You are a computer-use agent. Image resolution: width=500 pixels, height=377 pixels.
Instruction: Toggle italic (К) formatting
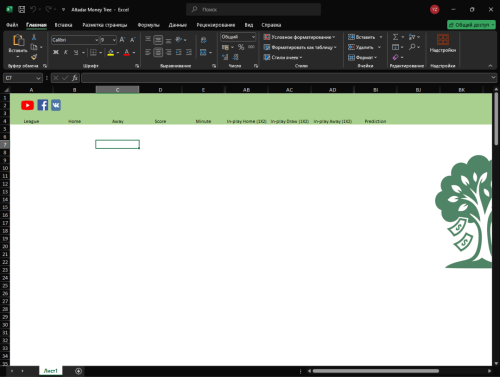(66, 52)
